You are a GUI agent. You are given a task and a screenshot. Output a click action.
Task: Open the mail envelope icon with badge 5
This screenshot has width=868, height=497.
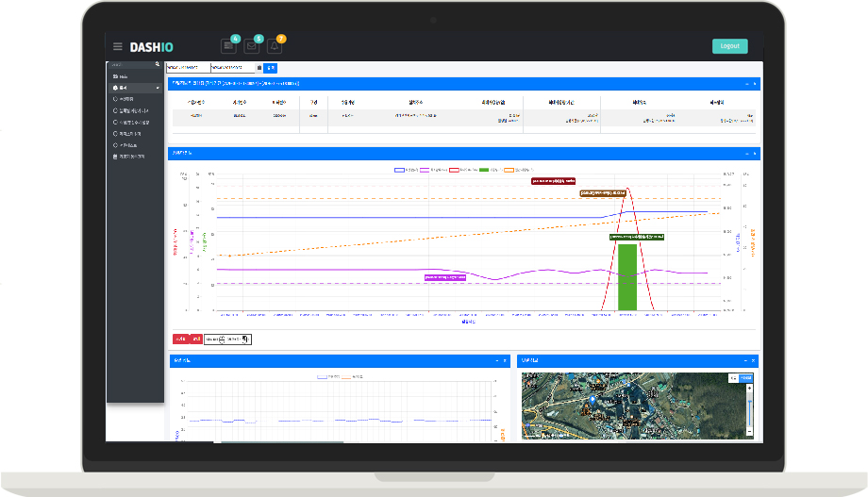[x=251, y=46]
